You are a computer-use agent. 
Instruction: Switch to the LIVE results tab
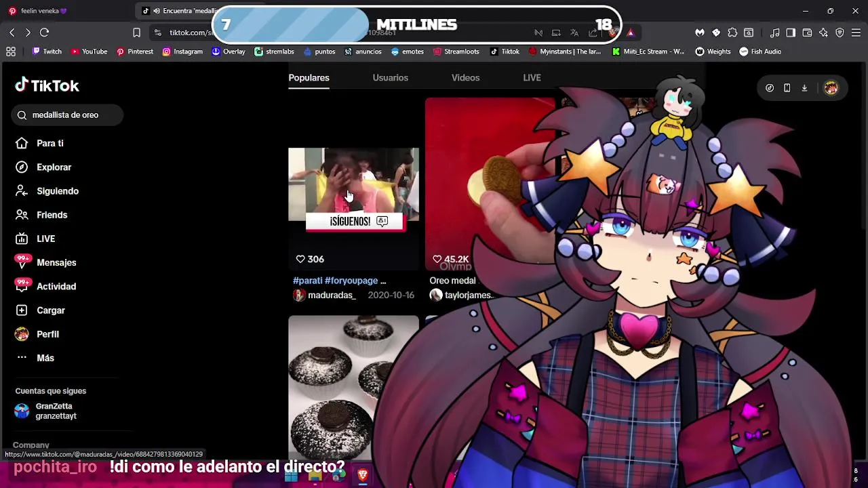[x=532, y=78]
